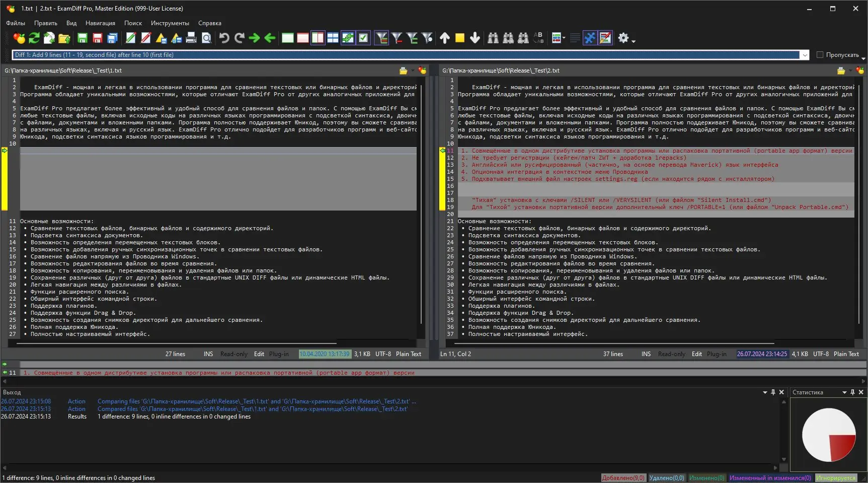Open the Инструменты menu
The height and width of the screenshot is (483, 868).
tap(170, 23)
